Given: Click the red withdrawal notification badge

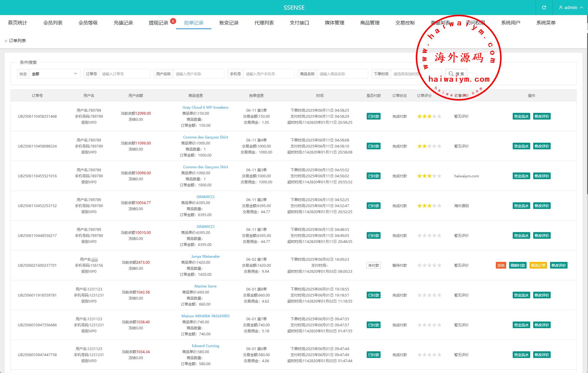Looking at the screenshot, I should point(173,21).
